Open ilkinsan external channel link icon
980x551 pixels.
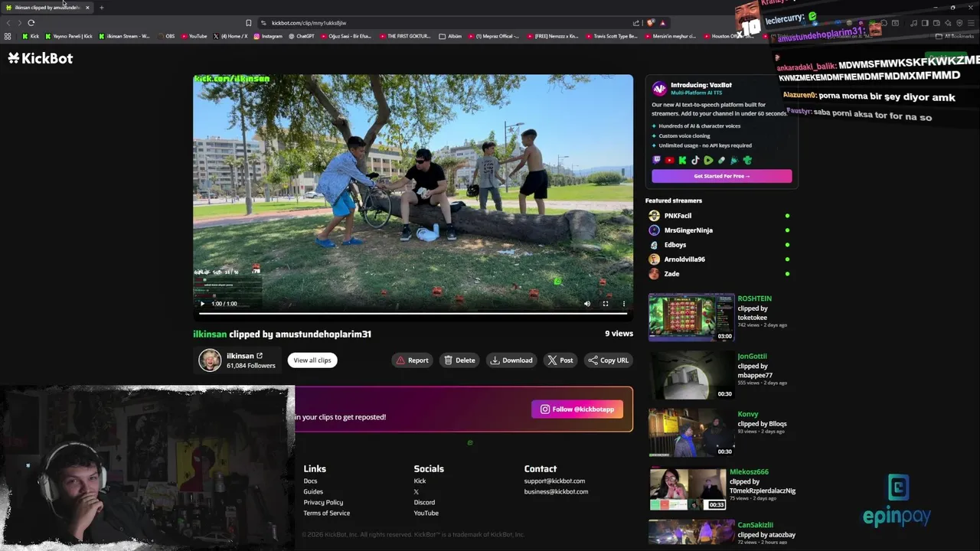coord(260,356)
